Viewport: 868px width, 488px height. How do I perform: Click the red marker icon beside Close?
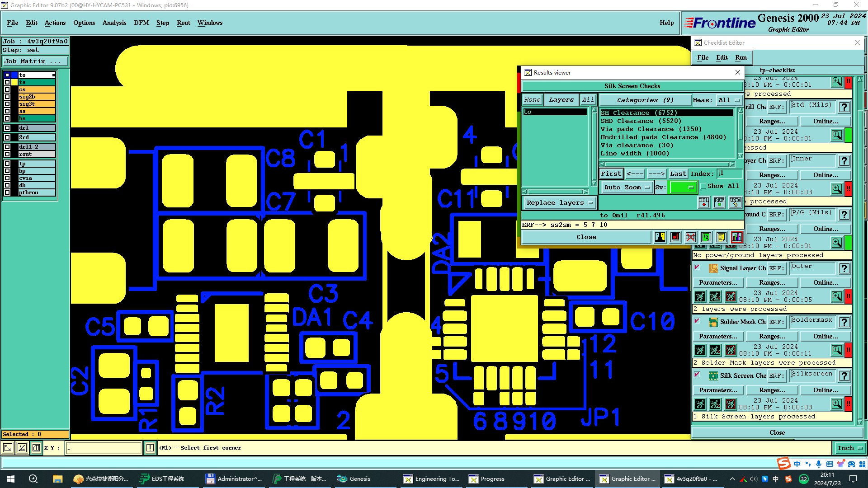pyautogui.click(x=675, y=237)
